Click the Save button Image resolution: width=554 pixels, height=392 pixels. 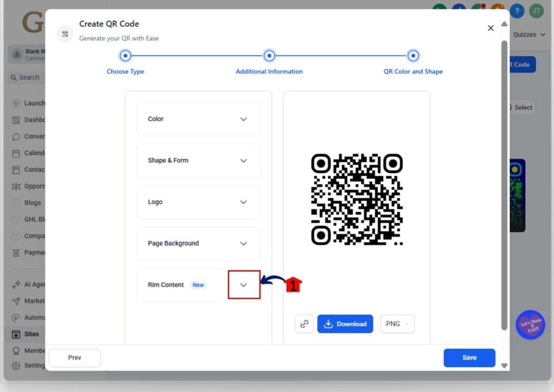click(469, 357)
